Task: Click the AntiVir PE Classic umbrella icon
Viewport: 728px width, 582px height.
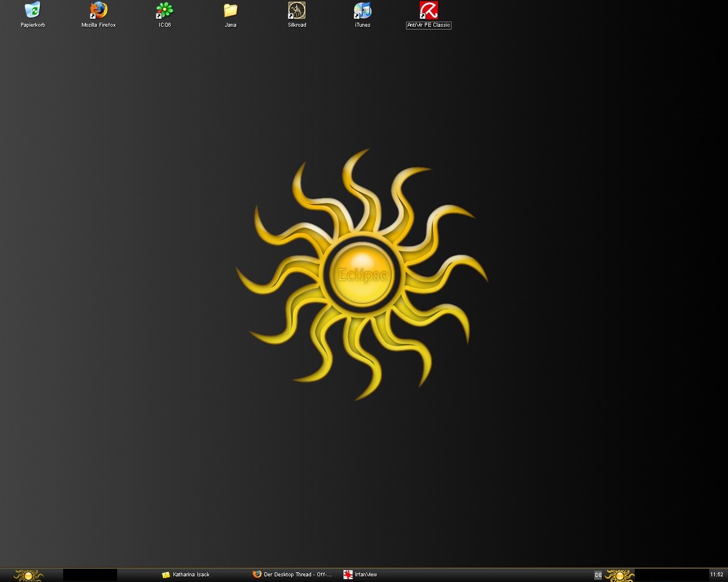Action: click(x=428, y=10)
